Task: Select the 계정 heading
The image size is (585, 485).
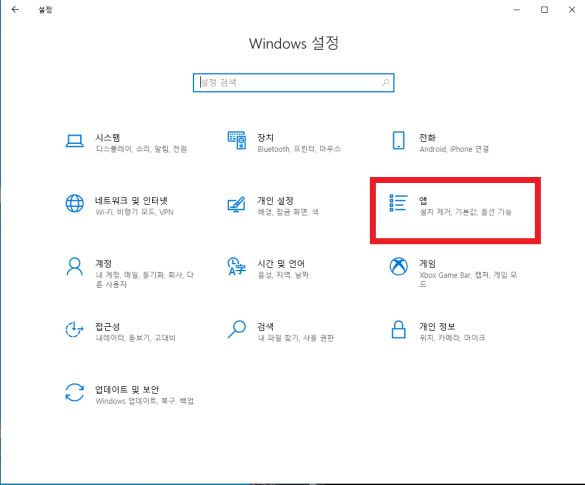Action: coord(103,263)
